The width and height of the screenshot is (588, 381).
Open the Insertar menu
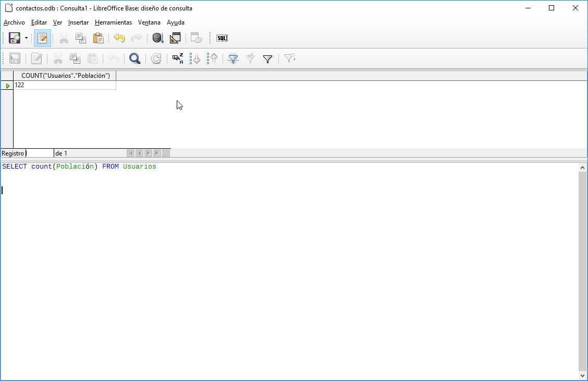78,22
